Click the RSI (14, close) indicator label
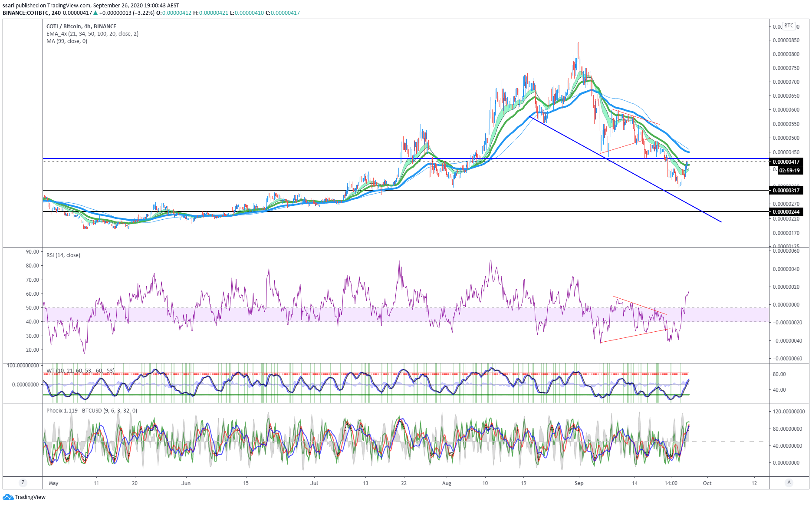This screenshot has width=812, height=505. click(x=63, y=255)
